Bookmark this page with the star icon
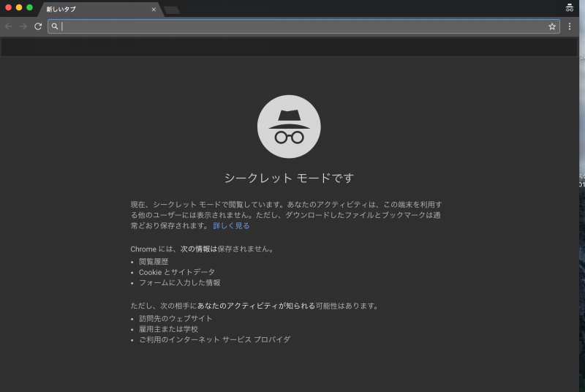 [x=552, y=26]
